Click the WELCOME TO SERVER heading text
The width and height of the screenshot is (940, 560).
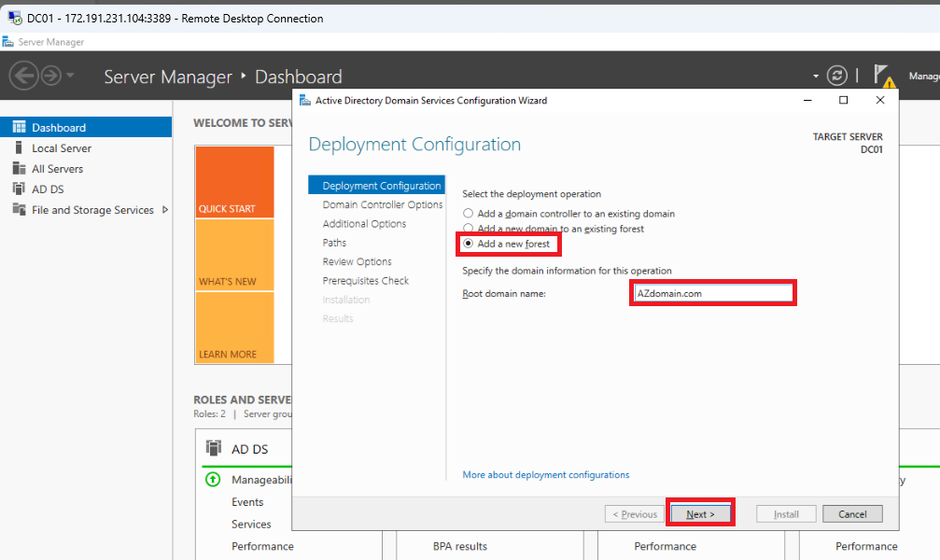(242, 123)
